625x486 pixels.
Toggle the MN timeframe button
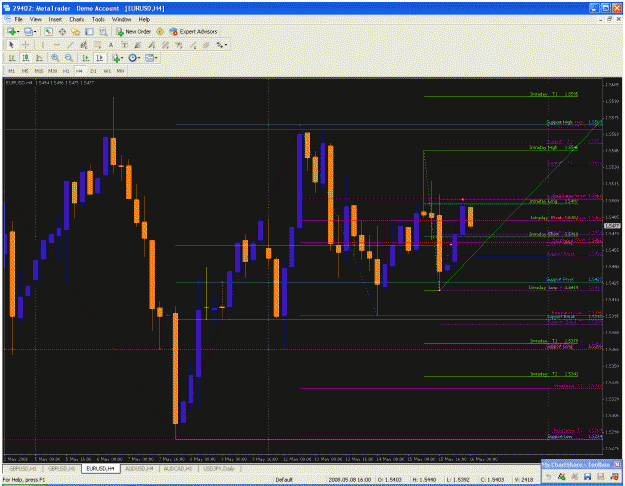click(x=120, y=71)
